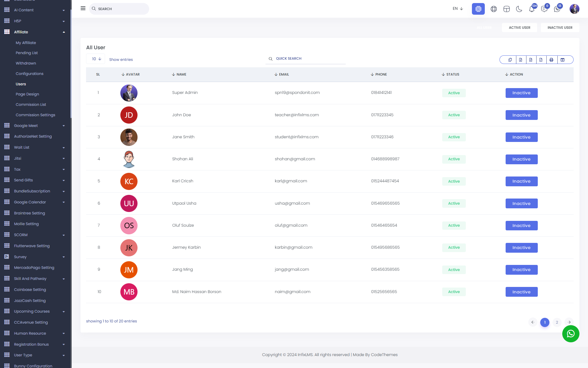
Task: Copy table data with the copy icon
Action: tap(510, 60)
